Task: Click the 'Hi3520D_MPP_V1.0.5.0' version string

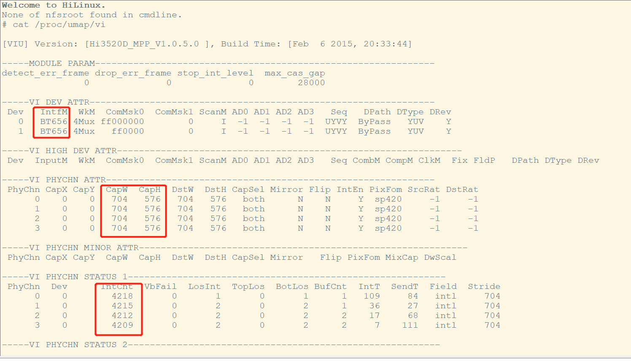Action: click(144, 44)
